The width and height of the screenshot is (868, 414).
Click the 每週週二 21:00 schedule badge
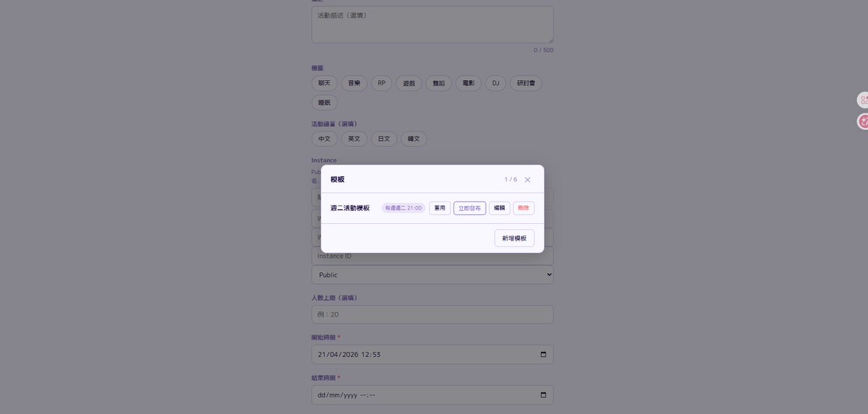coord(404,208)
